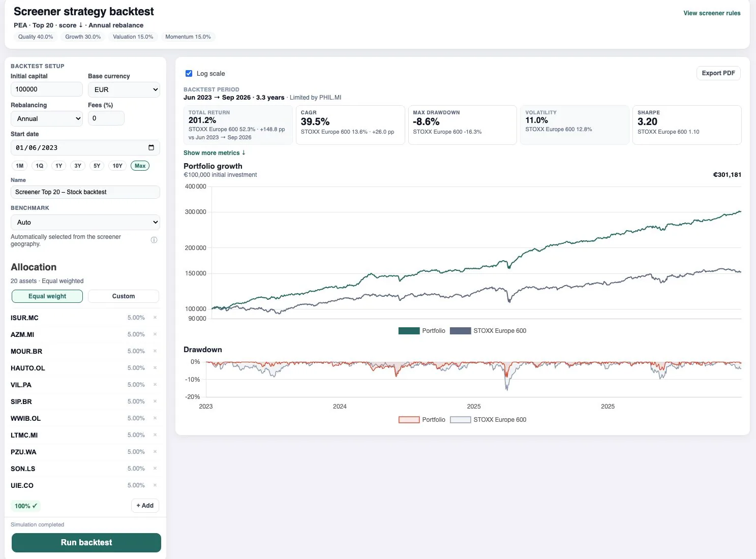Select the 1Q period preset
Screen dimensions: 756x559
click(x=39, y=166)
